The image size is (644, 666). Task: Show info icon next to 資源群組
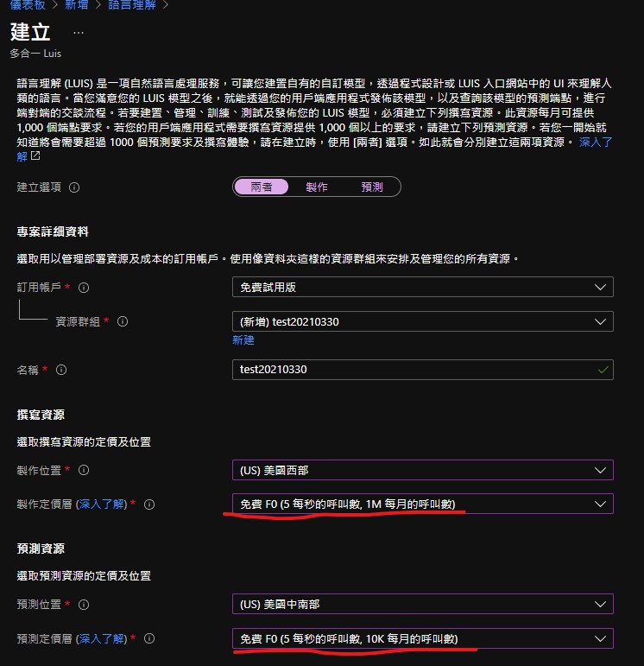point(123,321)
